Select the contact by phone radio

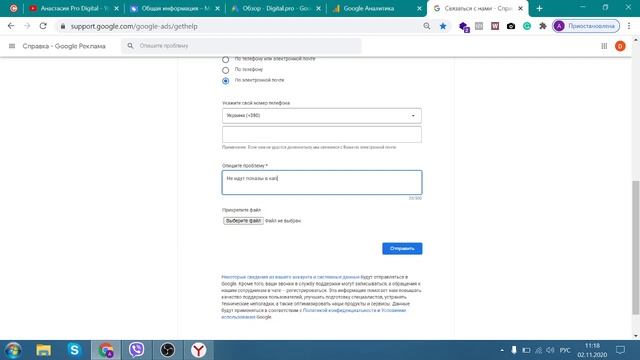pos(225,70)
